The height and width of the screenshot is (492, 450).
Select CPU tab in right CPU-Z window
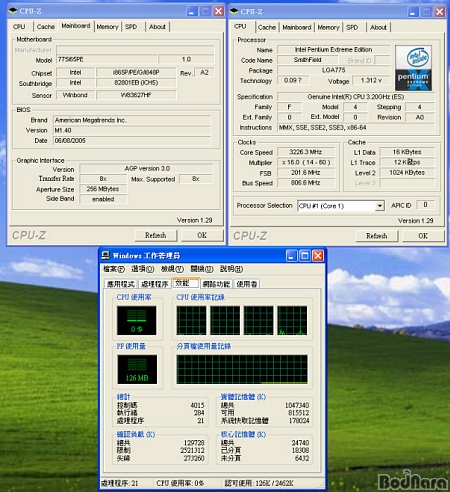[241, 27]
